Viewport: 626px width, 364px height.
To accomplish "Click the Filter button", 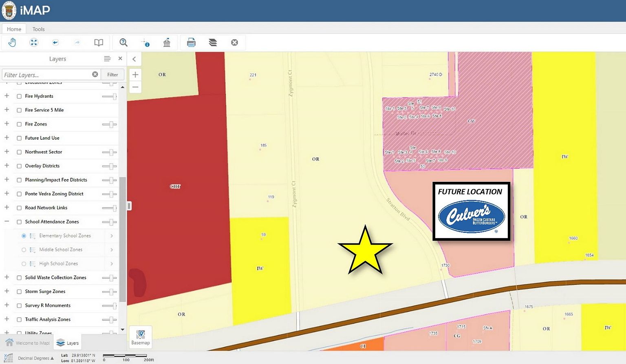I will [x=112, y=75].
